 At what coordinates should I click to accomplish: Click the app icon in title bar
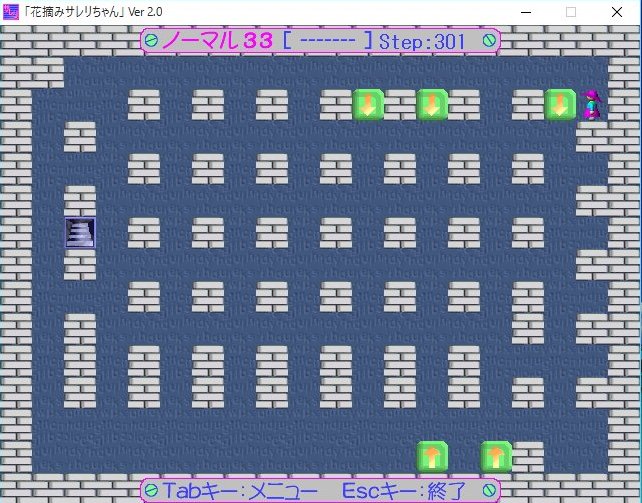click(11, 11)
